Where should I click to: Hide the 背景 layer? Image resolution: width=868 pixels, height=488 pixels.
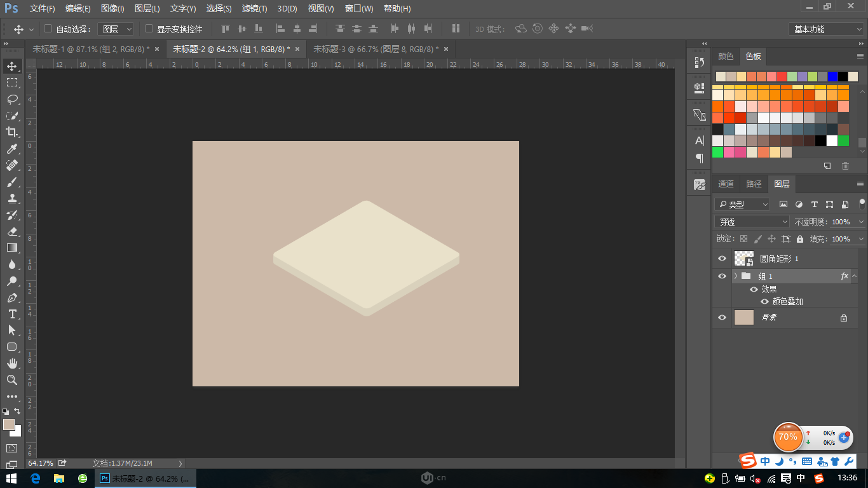(722, 317)
